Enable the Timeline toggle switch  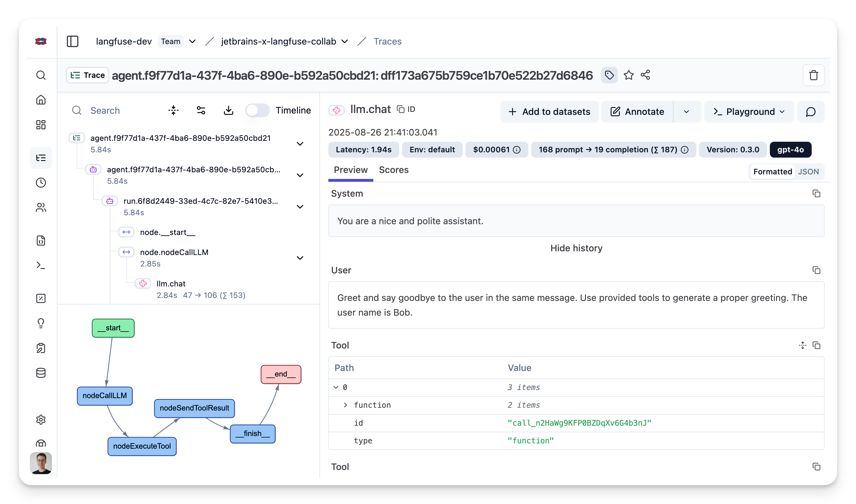click(257, 110)
